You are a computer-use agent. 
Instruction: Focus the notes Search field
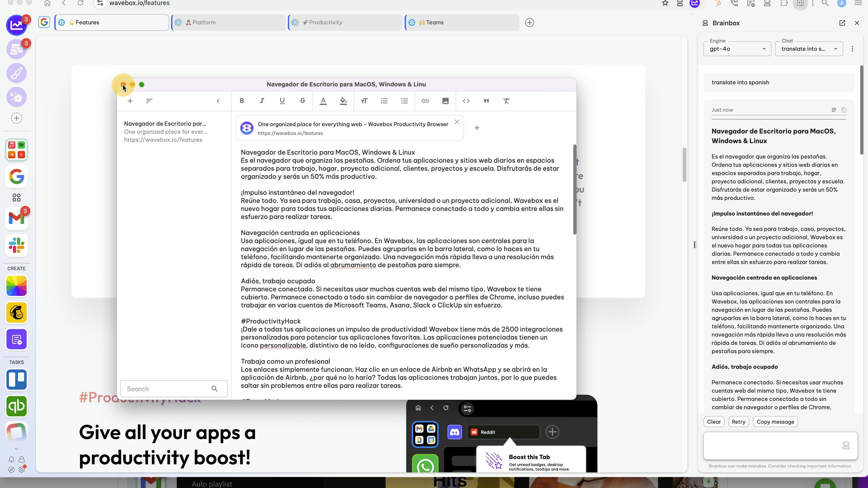(x=174, y=389)
